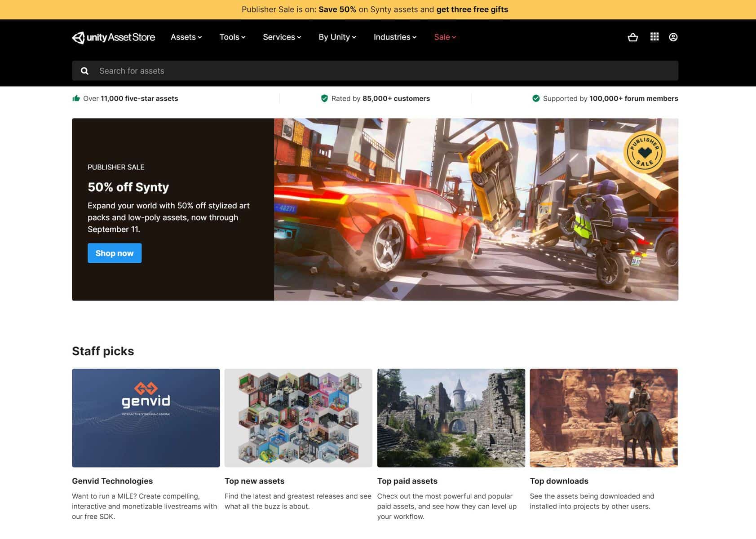Open the Top downloads link

coord(559,481)
